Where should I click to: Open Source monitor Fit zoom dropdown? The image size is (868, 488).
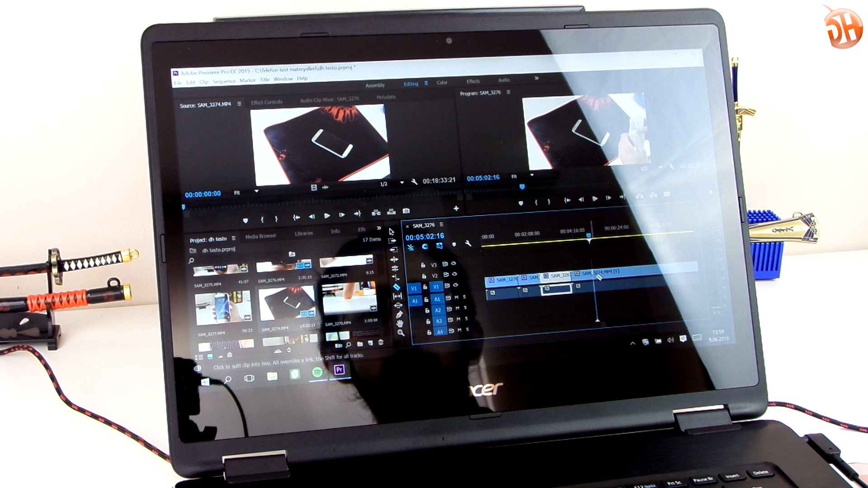pyautogui.click(x=256, y=192)
